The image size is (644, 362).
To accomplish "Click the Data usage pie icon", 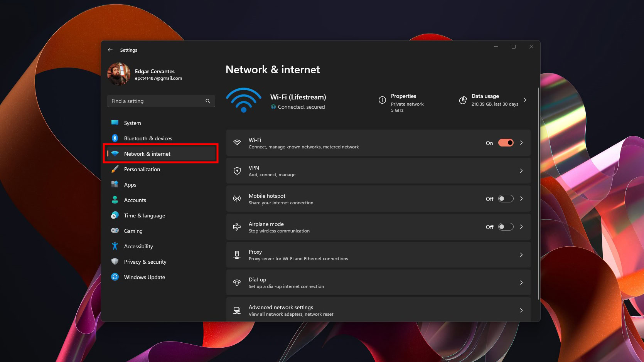I will point(463,100).
